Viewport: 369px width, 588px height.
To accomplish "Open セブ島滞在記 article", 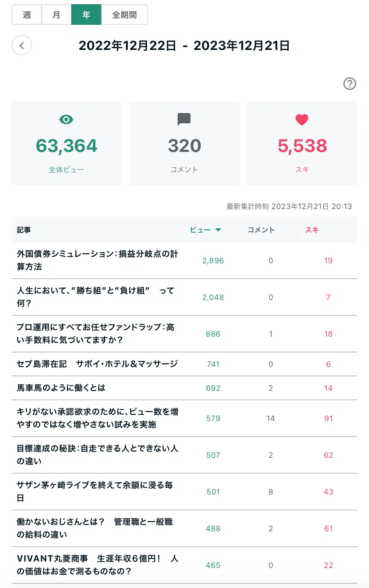I will pyautogui.click(x=97, y=364).
